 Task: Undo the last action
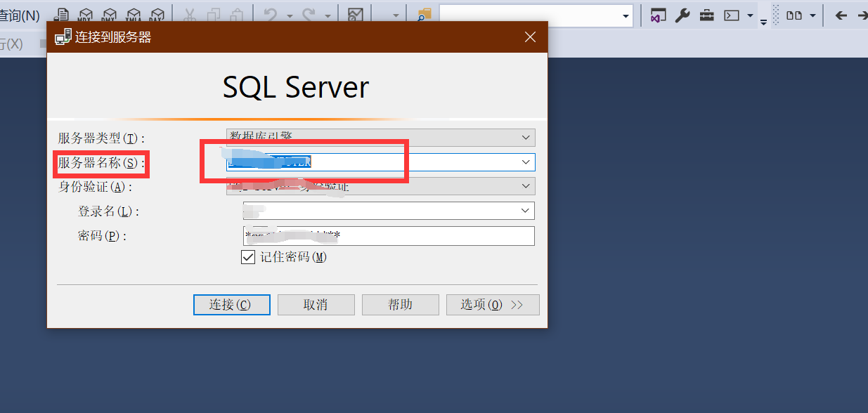pos(271,15)
